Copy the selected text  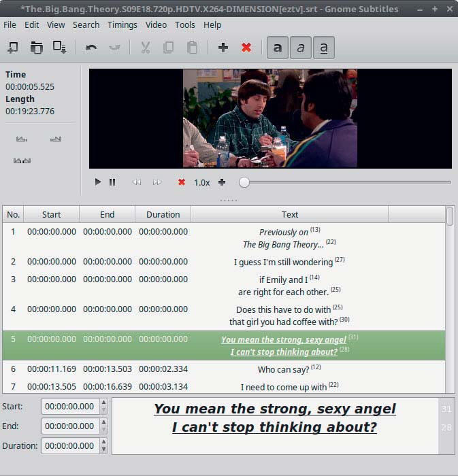169,48
